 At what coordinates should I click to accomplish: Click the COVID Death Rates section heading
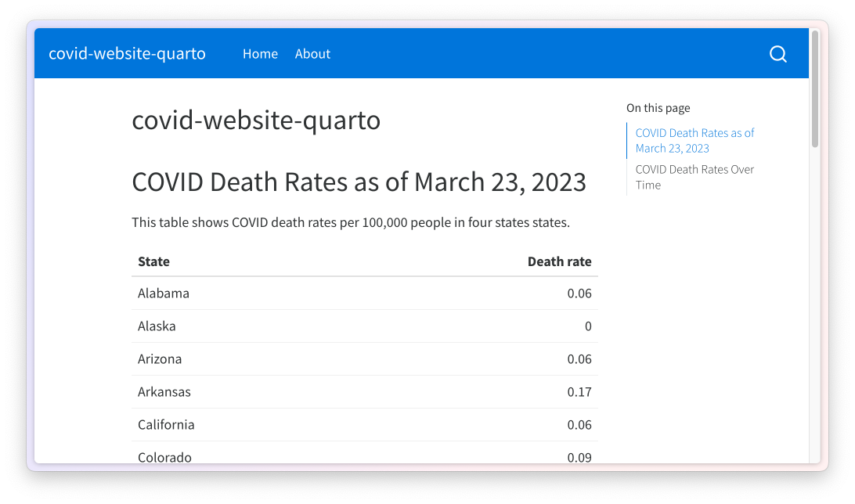(x=359, y=182)
